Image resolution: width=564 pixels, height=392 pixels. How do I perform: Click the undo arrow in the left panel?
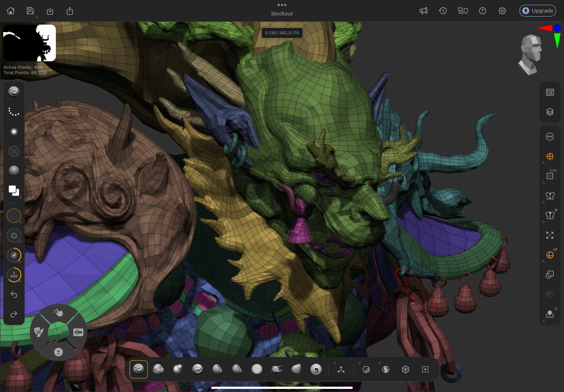pos(14,294)
